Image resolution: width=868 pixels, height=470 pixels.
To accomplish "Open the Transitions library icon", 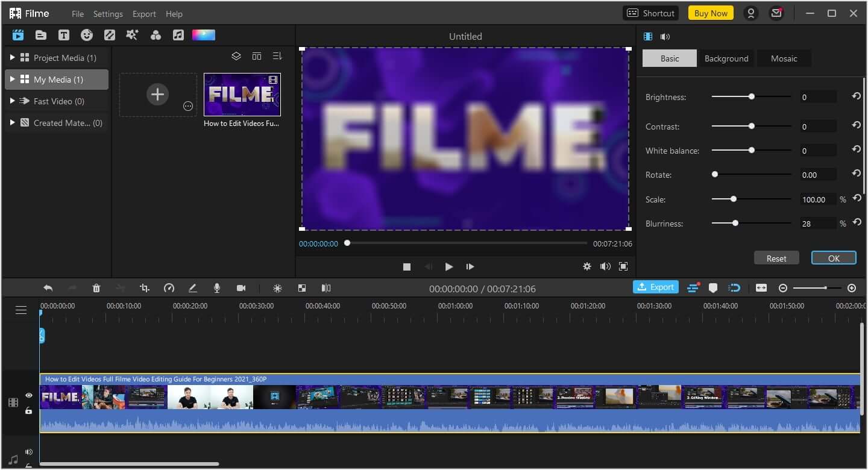I will [x=110, y=35].
